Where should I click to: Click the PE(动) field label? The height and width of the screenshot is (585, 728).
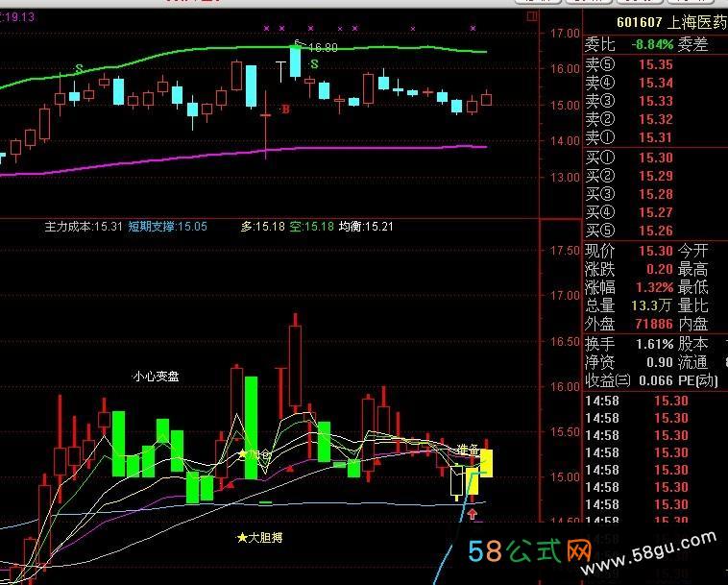point(698,380)
